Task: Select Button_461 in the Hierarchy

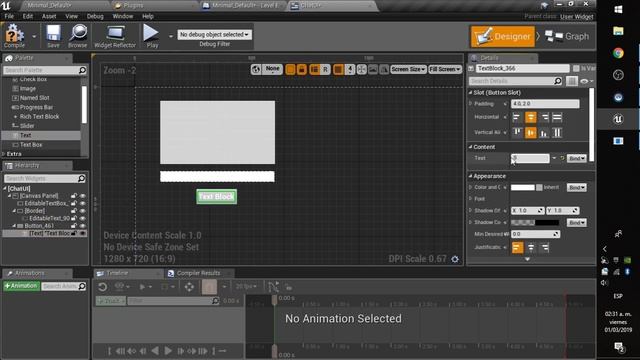Action: [x=39, y=226]
